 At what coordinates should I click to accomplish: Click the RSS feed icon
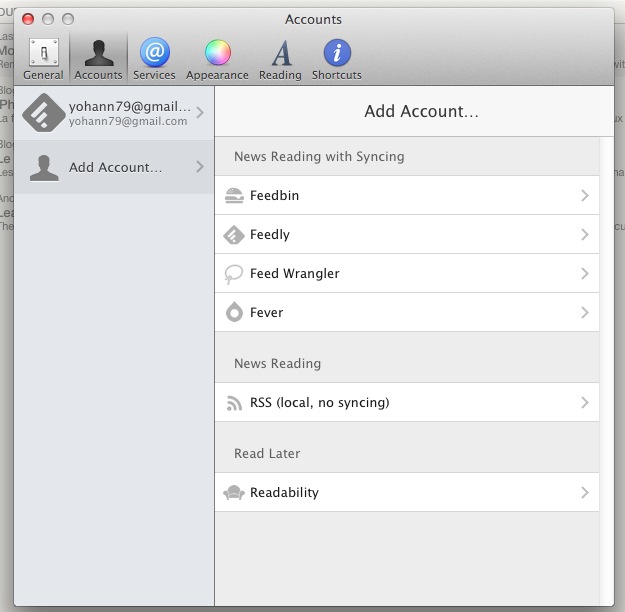coord(234,403)
